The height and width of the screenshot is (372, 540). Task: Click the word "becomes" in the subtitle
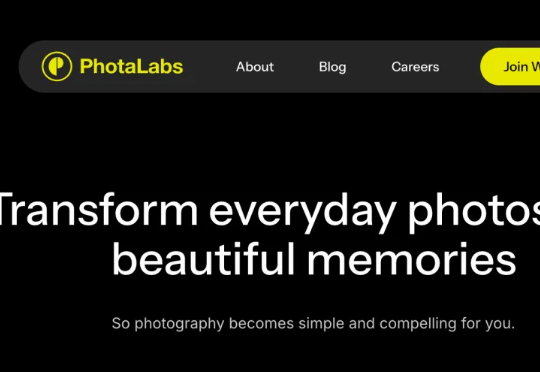pos(261,323)
